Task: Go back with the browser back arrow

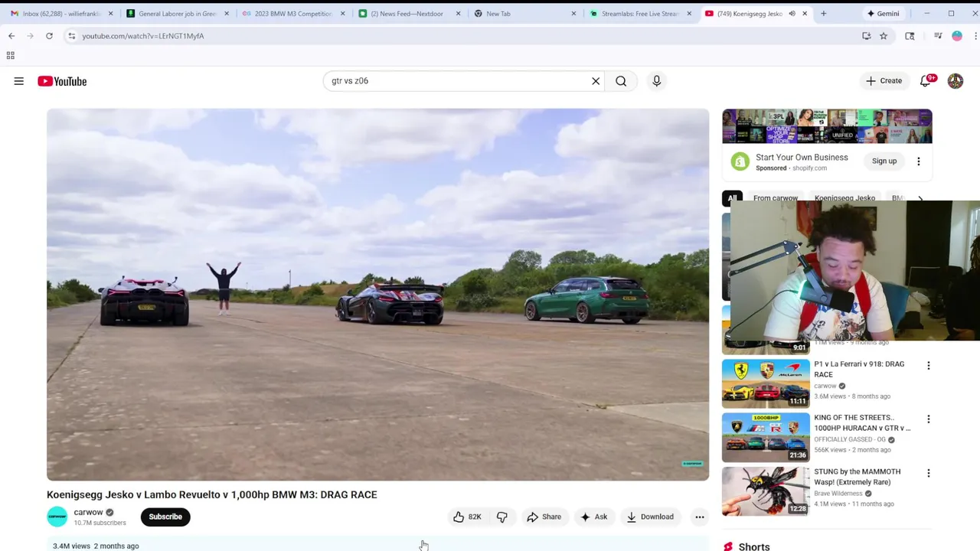Action: (x=11, y=36)
